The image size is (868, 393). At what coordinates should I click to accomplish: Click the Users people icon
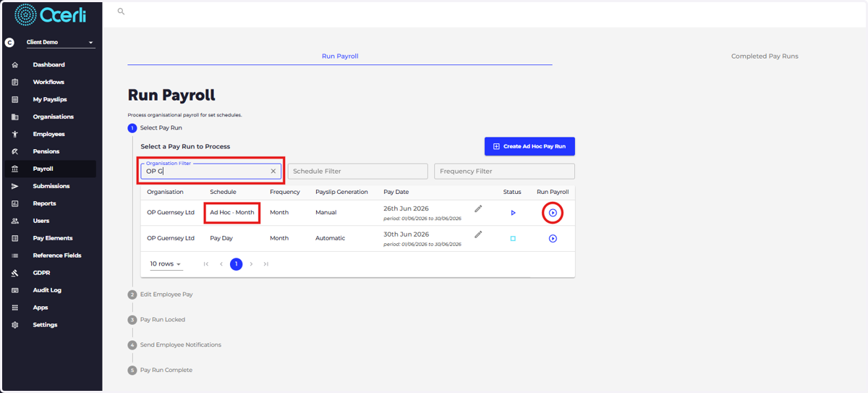15,221
